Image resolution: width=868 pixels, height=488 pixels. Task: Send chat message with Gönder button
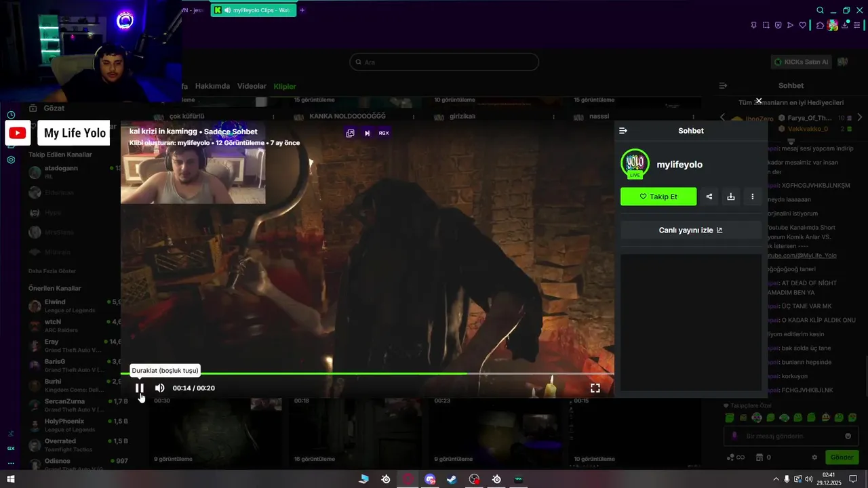(x=842, y=457)
